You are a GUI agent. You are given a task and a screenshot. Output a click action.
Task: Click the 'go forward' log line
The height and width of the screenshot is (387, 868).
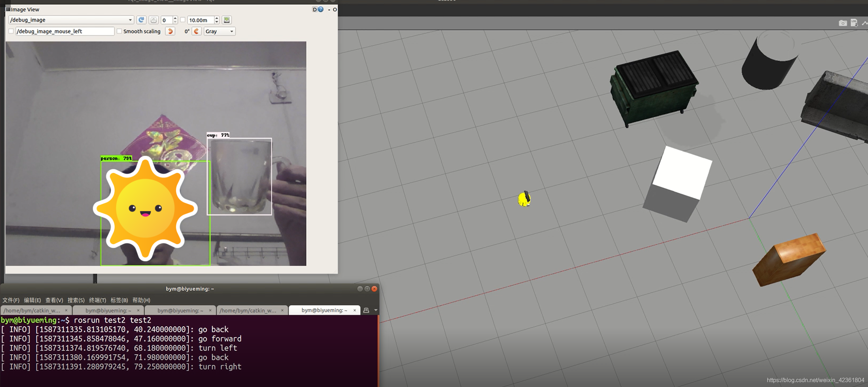click(121, 339)
